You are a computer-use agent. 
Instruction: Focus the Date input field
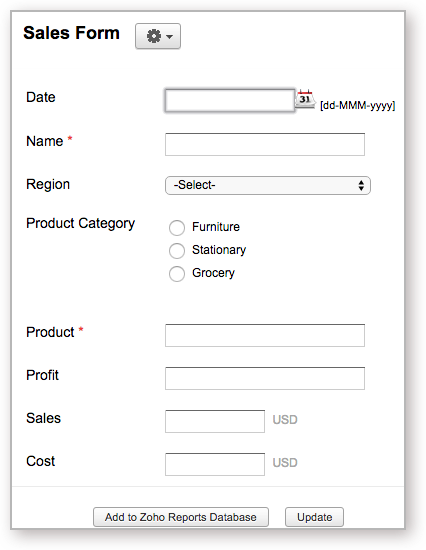click(230, 101)
